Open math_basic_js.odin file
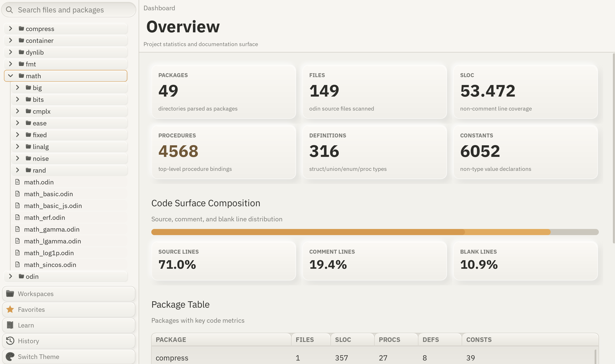615x364 pixels. click(69, 206)
